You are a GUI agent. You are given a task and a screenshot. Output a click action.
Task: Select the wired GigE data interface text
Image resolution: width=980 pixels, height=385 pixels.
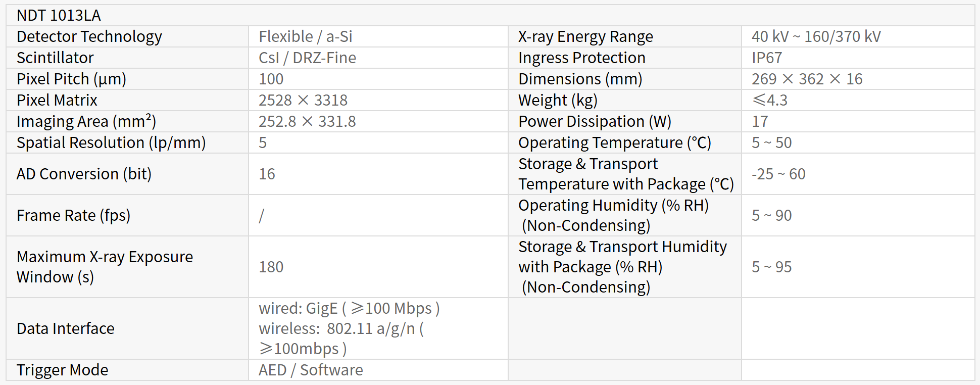349,309
